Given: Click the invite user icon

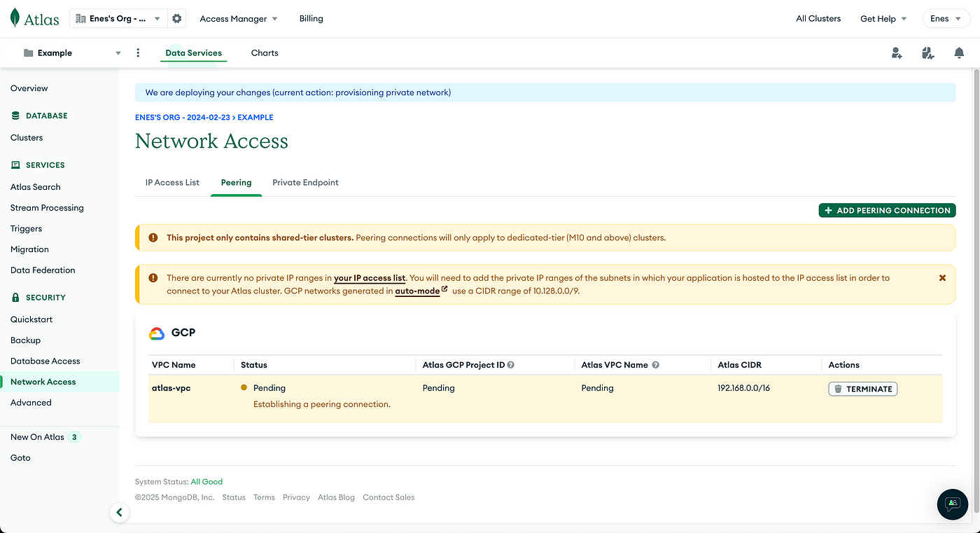Looking at the screenshot, I should click(897, 53).
